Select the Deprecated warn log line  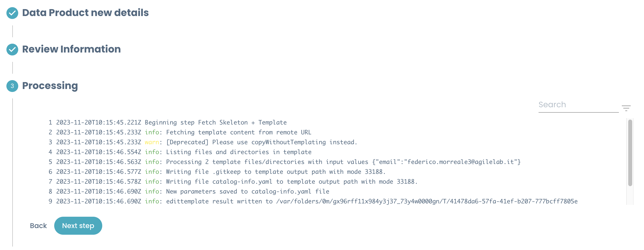[206, 143]
